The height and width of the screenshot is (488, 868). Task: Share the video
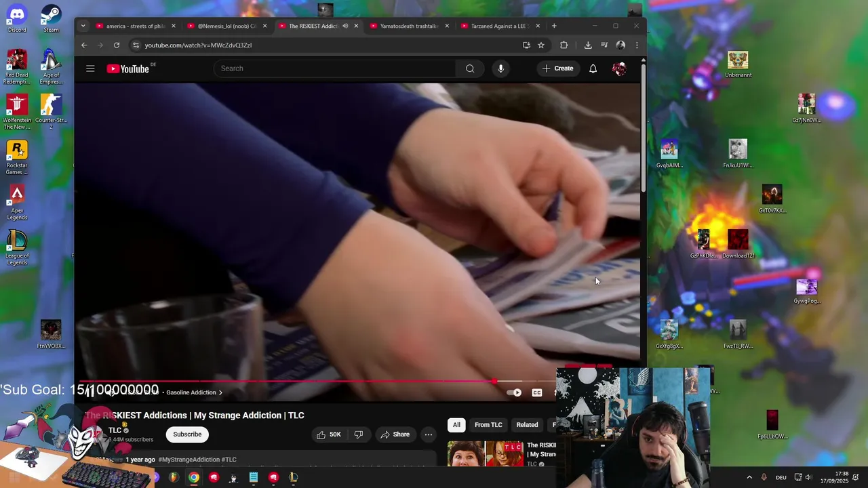point(395,434)
